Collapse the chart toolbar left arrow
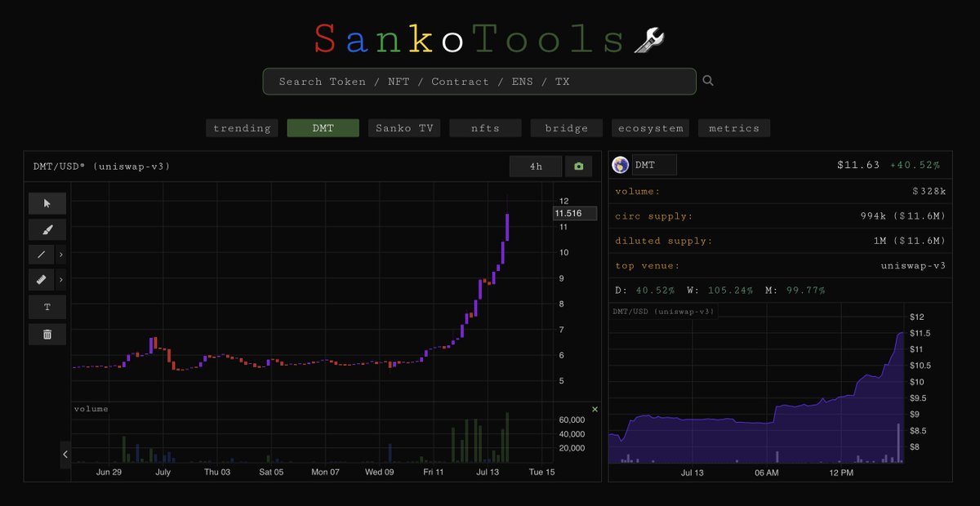 tap(65, 455)
